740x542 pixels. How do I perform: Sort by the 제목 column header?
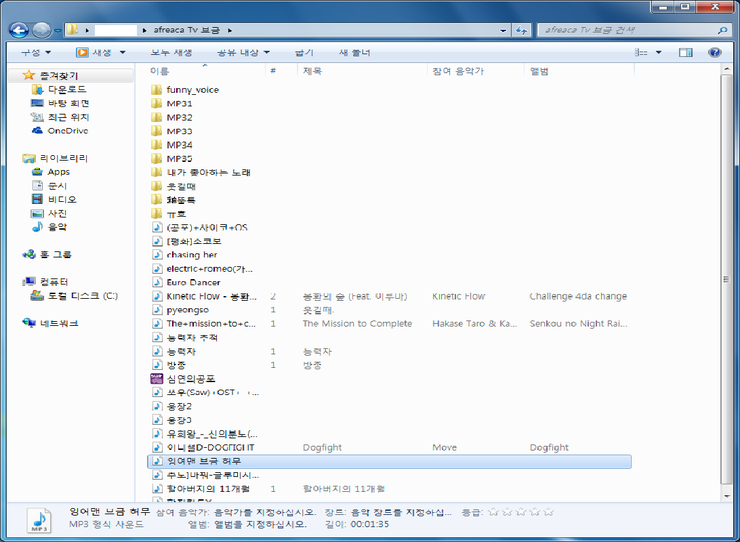362,71
